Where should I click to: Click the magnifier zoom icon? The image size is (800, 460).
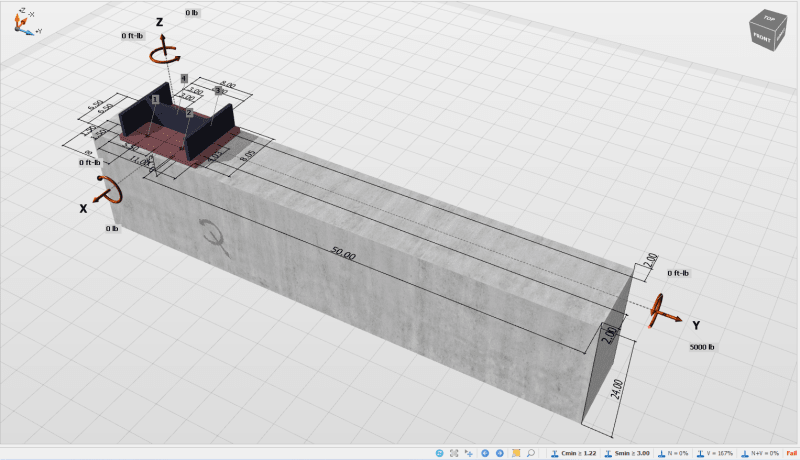point(531,453)
